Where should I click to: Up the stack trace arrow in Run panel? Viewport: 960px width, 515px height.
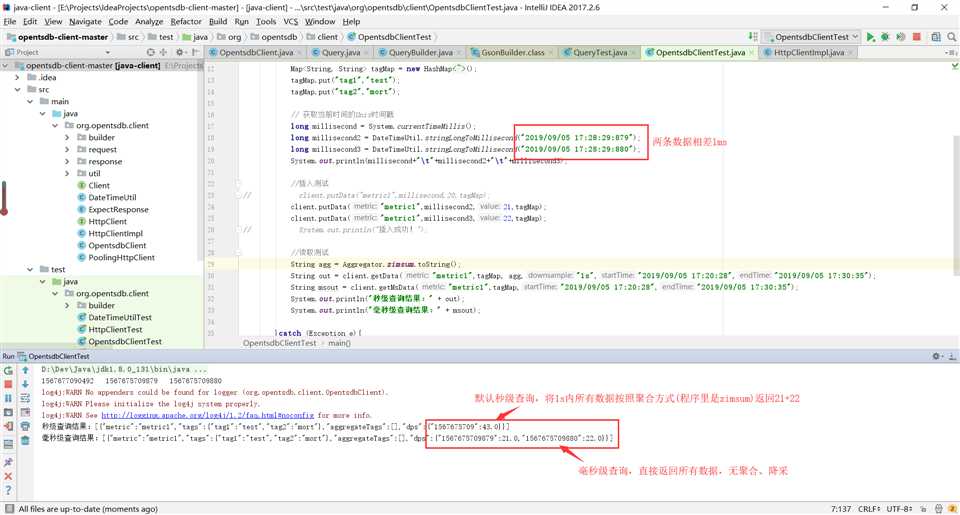pos(25,370)
